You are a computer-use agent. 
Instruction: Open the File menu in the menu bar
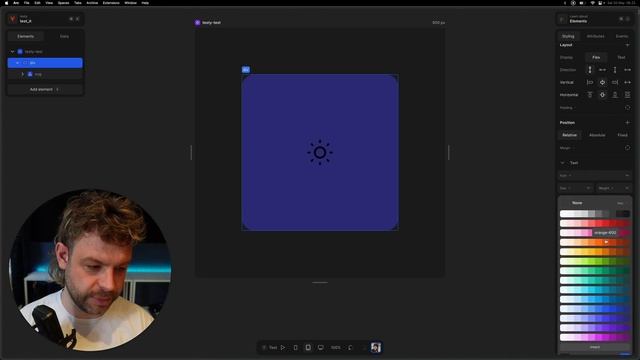point(27,3)
